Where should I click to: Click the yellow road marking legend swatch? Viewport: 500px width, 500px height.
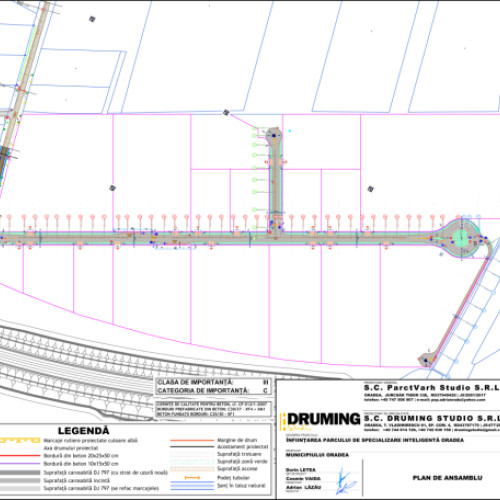(x=20, y=440)
